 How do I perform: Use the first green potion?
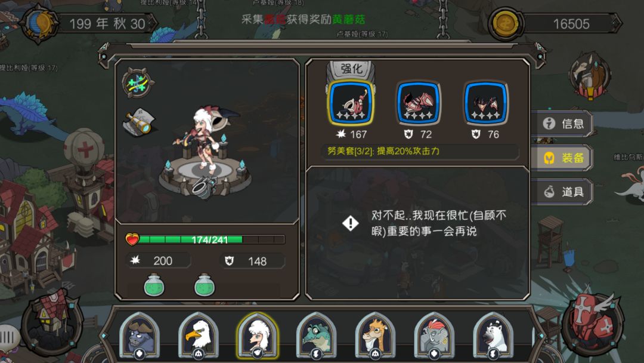(x=154, y=285)
